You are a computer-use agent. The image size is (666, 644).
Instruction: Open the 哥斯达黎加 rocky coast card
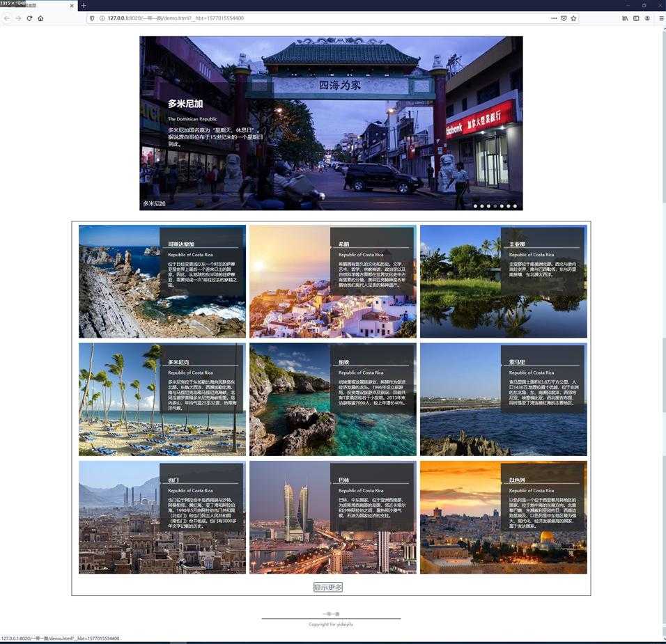coord(162,281)
